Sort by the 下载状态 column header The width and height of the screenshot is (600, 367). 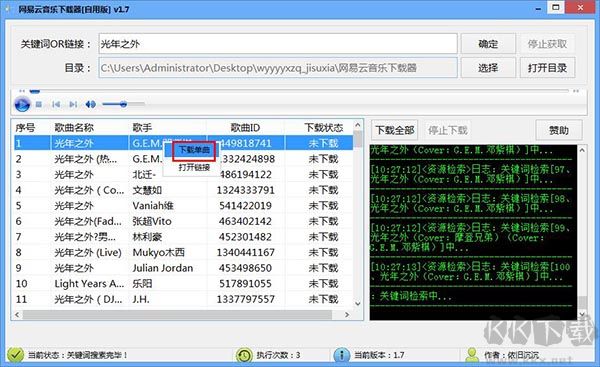pyautogui.click(x=323, y=127)
